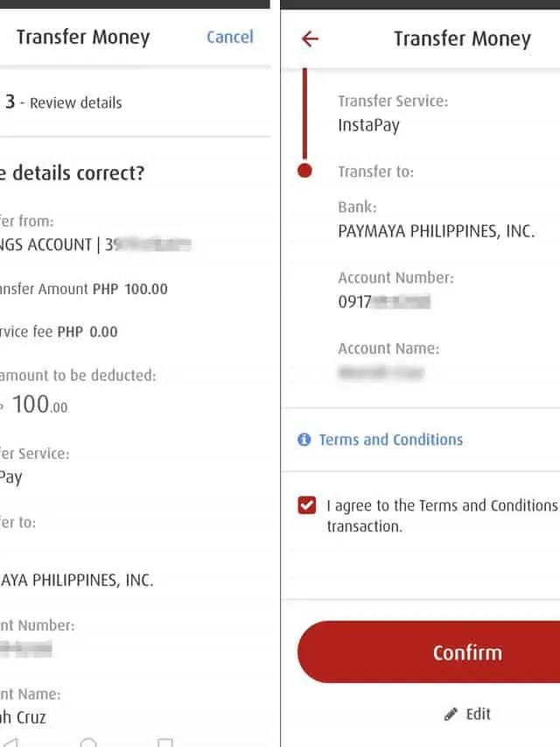Tap the Transfer Money title beside Cancel
This screenshot has width=560, height=747.
point(83,37)
